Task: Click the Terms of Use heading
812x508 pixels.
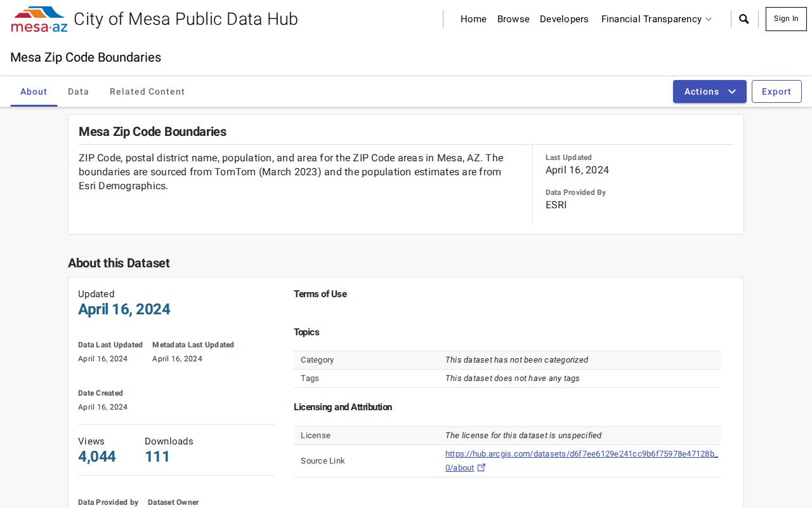Action: coord(320,294)
